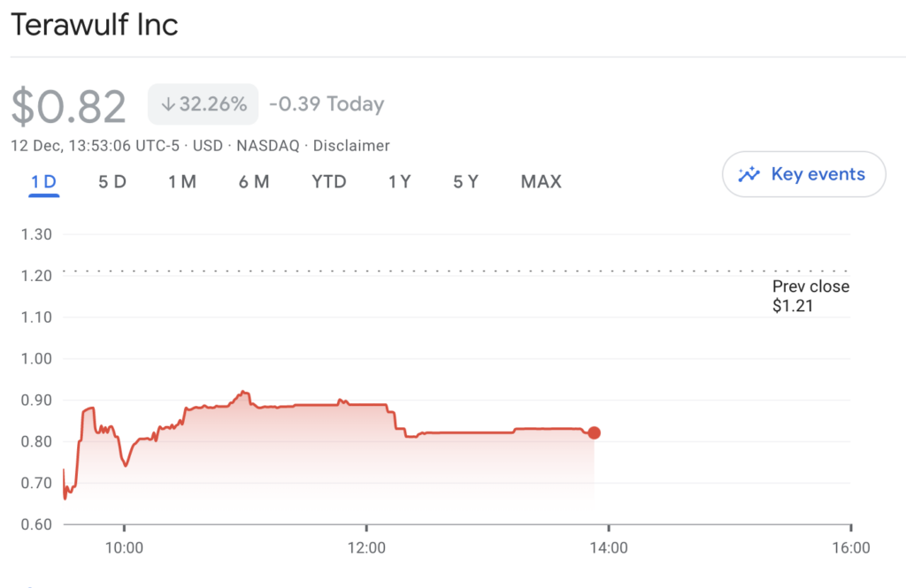Screen dimensions: 906x588
Task: Show the 5 Y chart
Action: point(465,182)
